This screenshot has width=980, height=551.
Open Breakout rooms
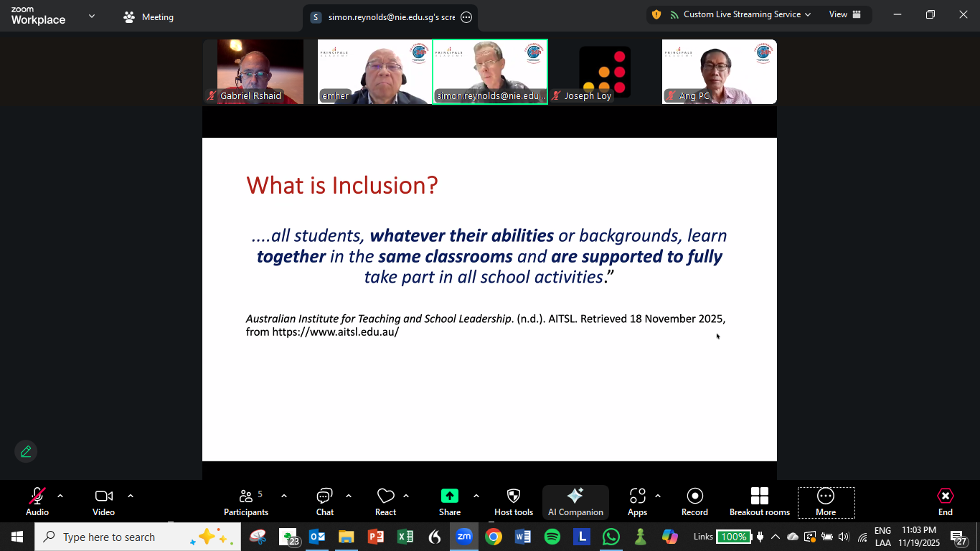pyautogui.click(x=759, y=501)
